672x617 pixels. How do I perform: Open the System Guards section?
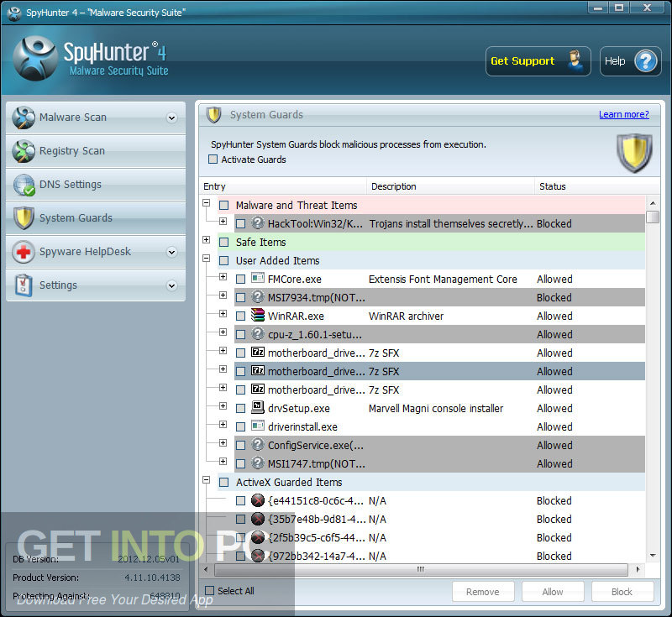click(96, 218)
